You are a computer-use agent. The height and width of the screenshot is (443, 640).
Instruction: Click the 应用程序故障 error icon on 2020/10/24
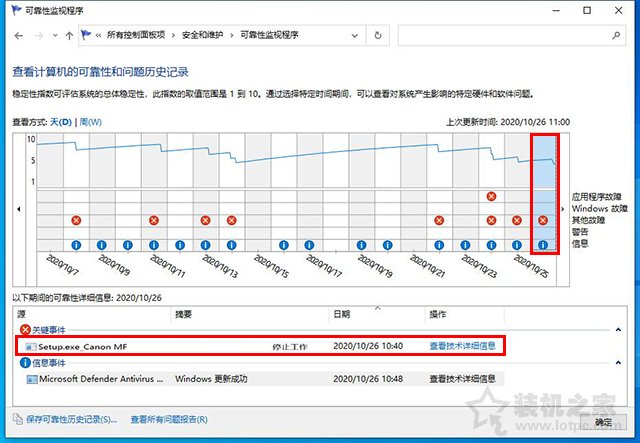[491, 196]
